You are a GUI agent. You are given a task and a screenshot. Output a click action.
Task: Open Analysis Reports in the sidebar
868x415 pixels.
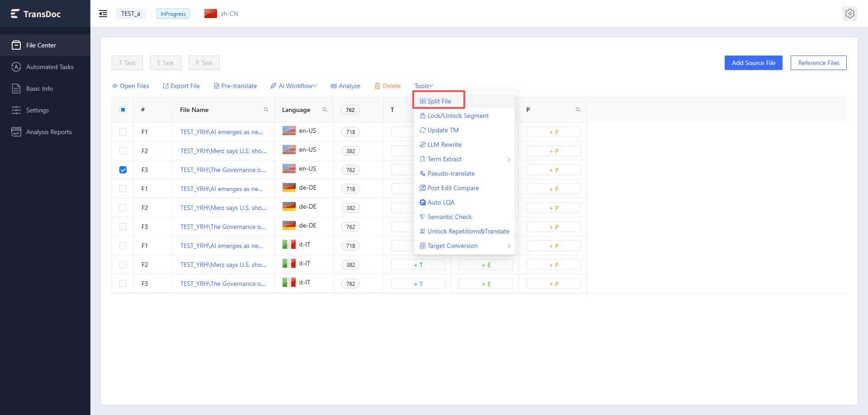click(x=45, y=132)
